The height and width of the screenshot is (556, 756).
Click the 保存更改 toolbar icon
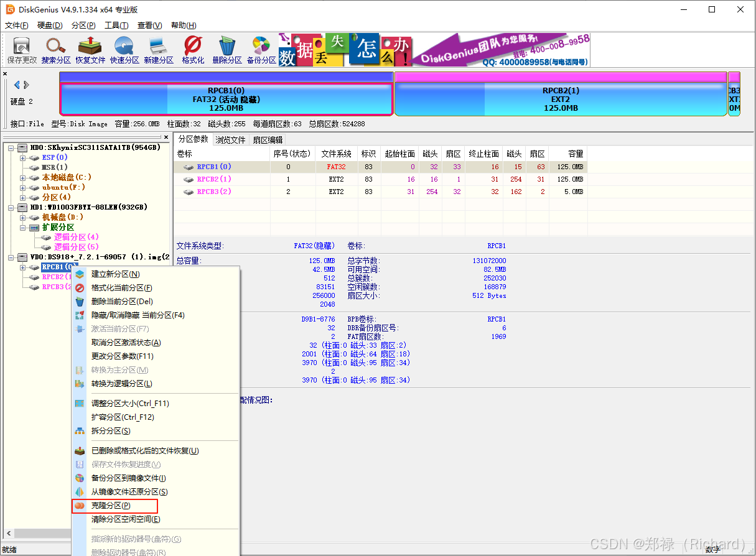(22, 50)
